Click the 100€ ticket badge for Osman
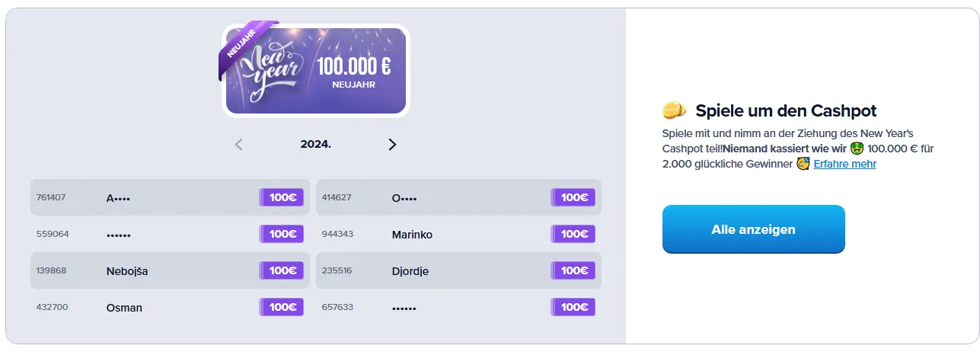The height and width of the screenshot is (355, 980). pos(282,307)
